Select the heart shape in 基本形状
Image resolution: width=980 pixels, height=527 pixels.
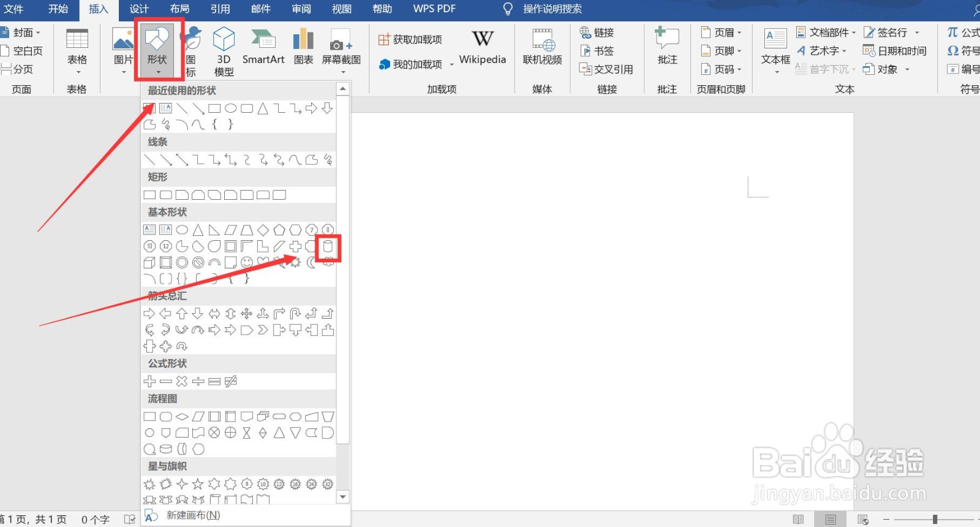click(x=263, y=262)
